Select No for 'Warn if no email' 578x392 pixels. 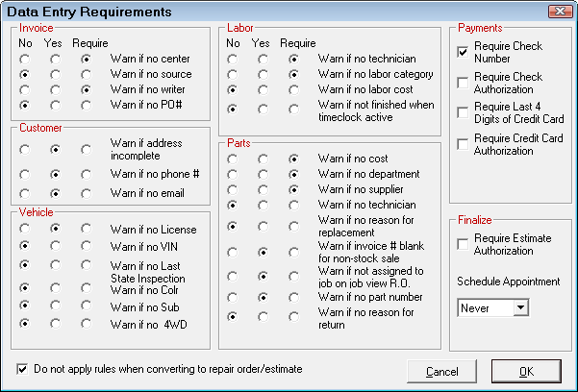23,193
